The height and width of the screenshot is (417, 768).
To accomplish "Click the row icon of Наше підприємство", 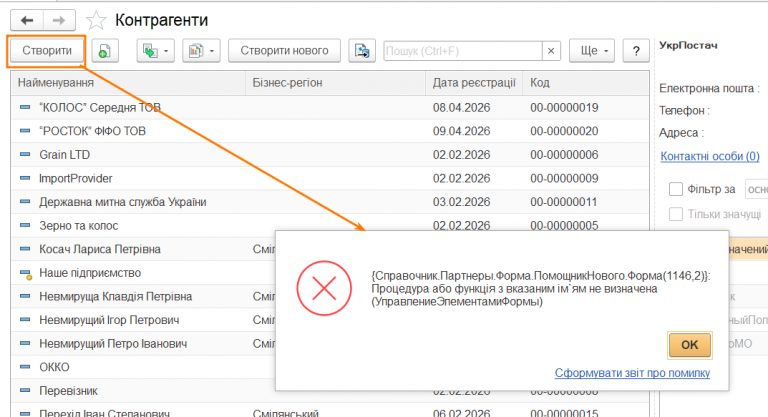I will pos(25,274).
